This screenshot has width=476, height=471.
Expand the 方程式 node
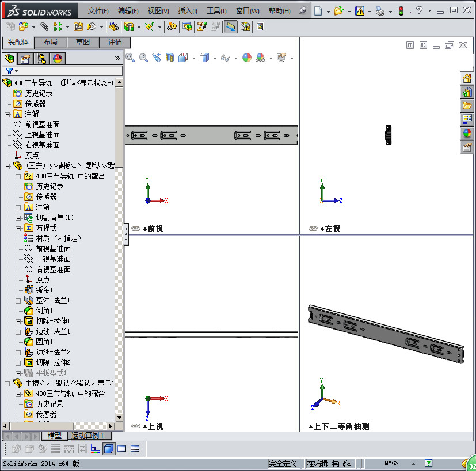coord(18,228)
